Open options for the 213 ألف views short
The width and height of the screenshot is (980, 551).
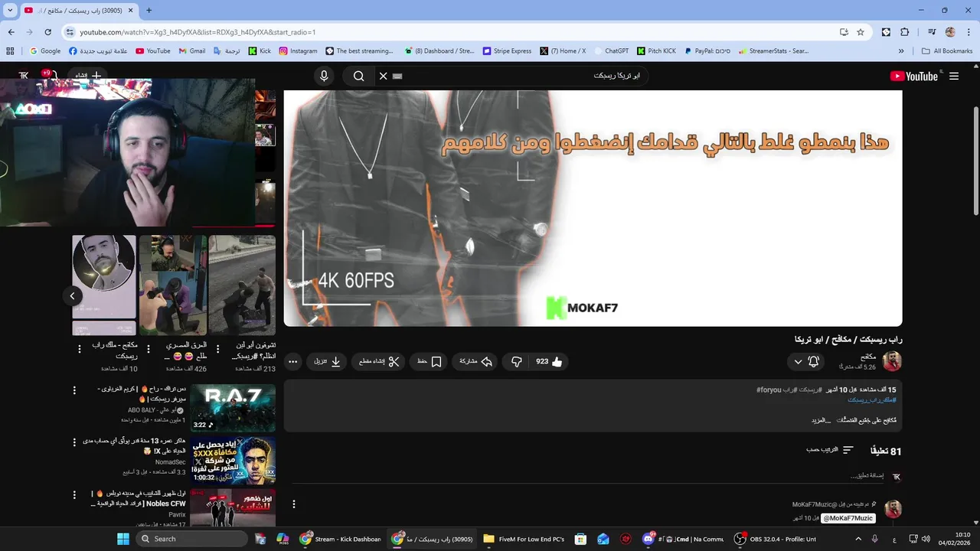click(218, 349)
